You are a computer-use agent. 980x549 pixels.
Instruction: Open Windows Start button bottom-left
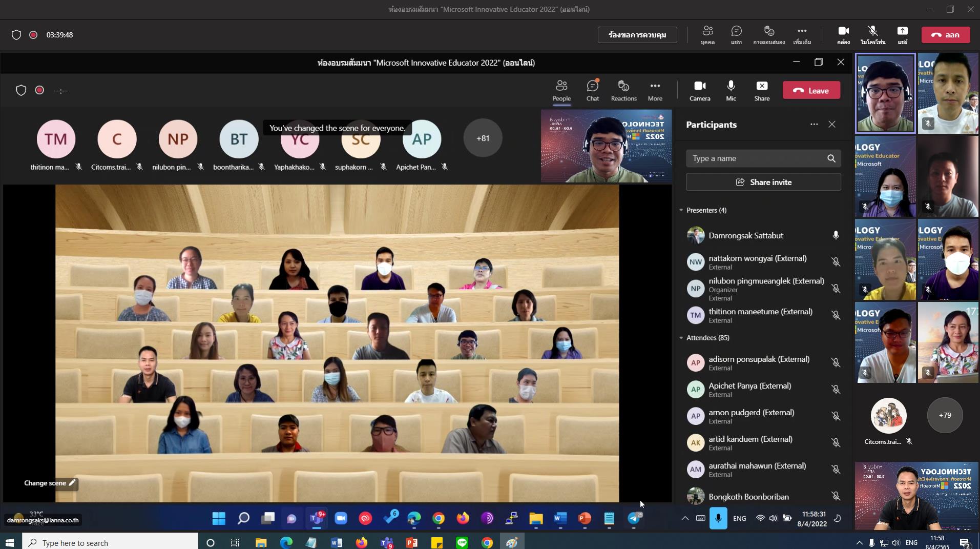(10, 542)
